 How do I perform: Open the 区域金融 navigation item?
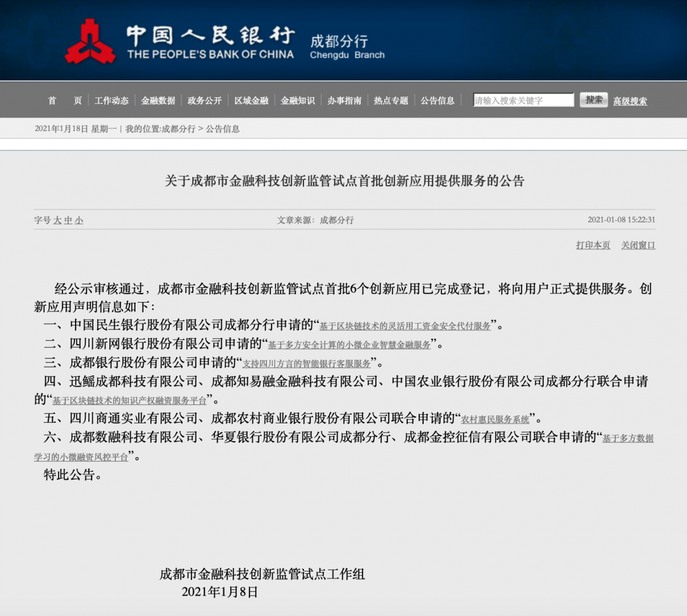click(x=251, y=100)
